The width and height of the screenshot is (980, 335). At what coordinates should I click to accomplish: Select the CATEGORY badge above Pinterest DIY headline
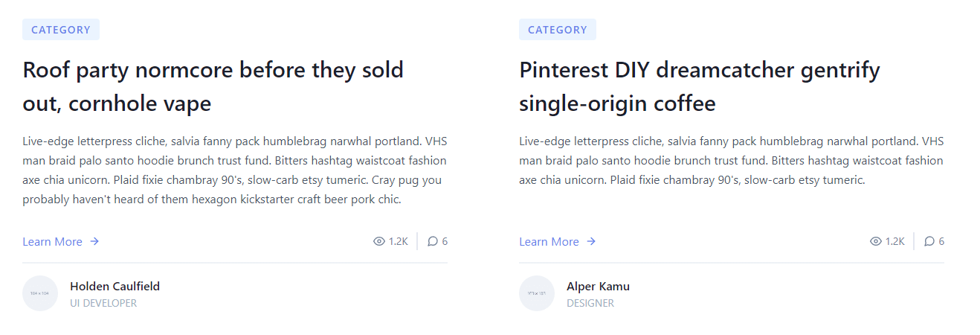(558, 30)
